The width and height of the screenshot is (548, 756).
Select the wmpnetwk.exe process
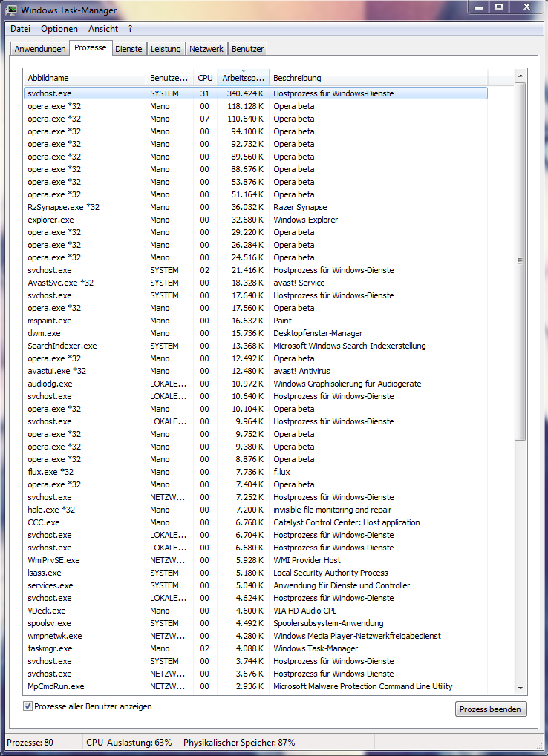pos(255,636)
